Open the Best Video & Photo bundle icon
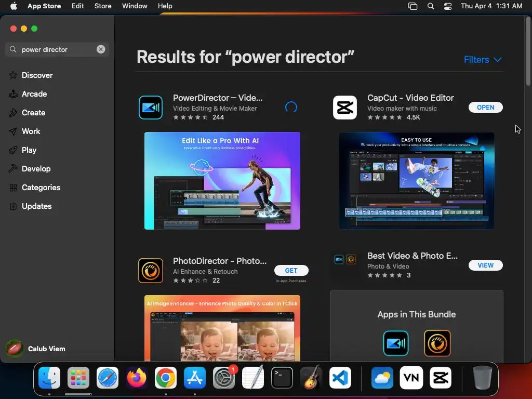532x399 pixels. (345, 260)
